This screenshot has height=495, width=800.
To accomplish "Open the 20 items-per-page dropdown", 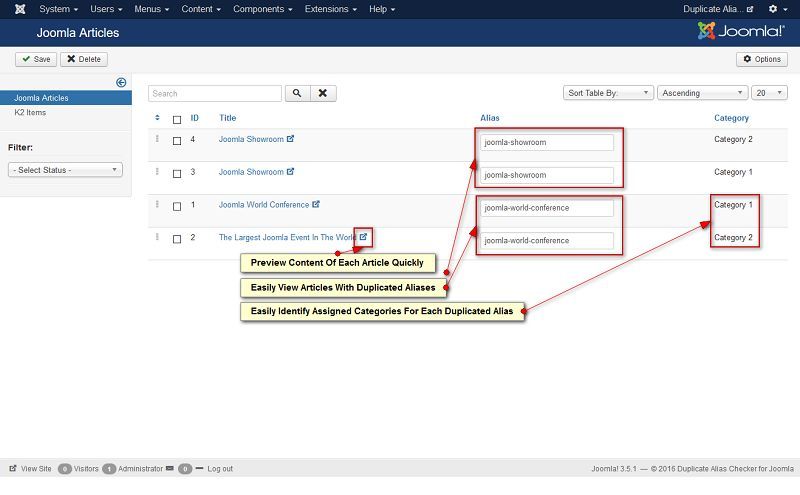I will click(x=769, y=93).
